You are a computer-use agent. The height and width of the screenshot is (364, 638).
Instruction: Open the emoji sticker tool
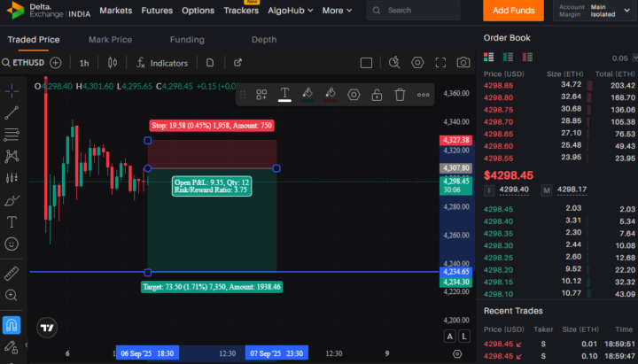[12, 244]
